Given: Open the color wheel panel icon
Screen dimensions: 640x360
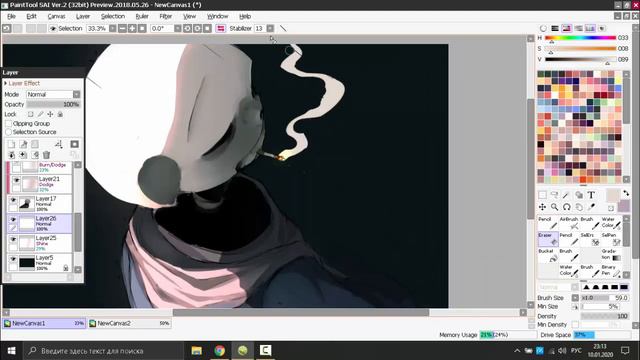Looking at the screenshot, I should click(x=543, y=28).
